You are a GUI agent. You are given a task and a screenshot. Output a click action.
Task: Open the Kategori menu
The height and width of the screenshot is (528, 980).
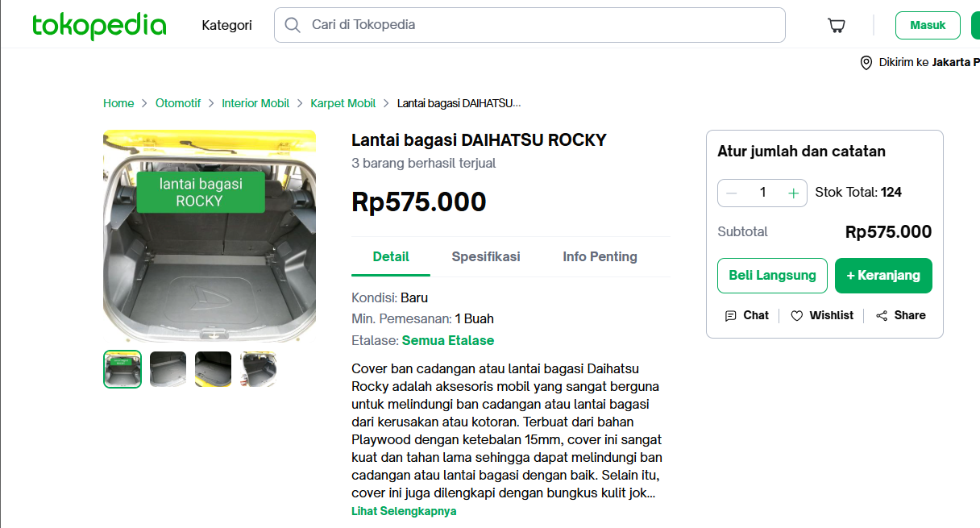tap(226, 25)
